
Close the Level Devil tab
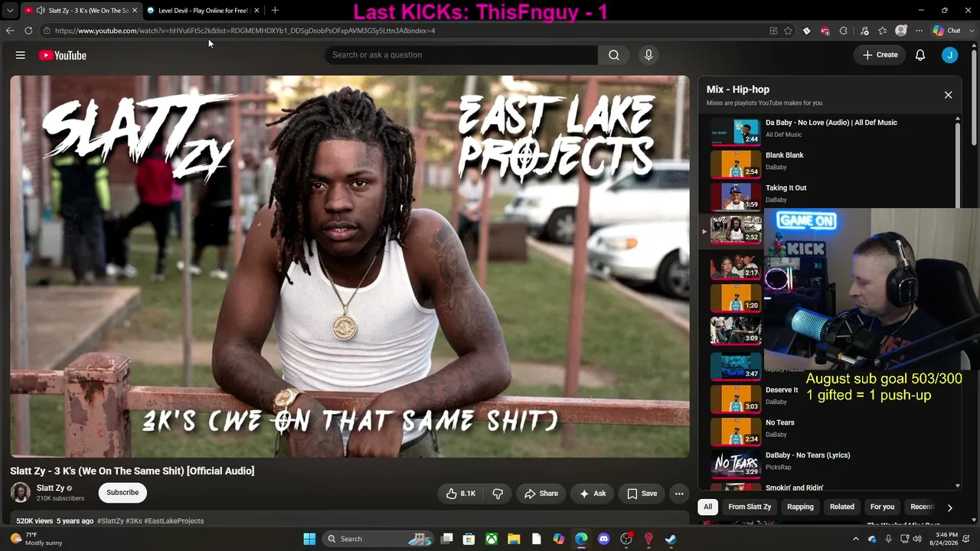[x=256, y=11]
